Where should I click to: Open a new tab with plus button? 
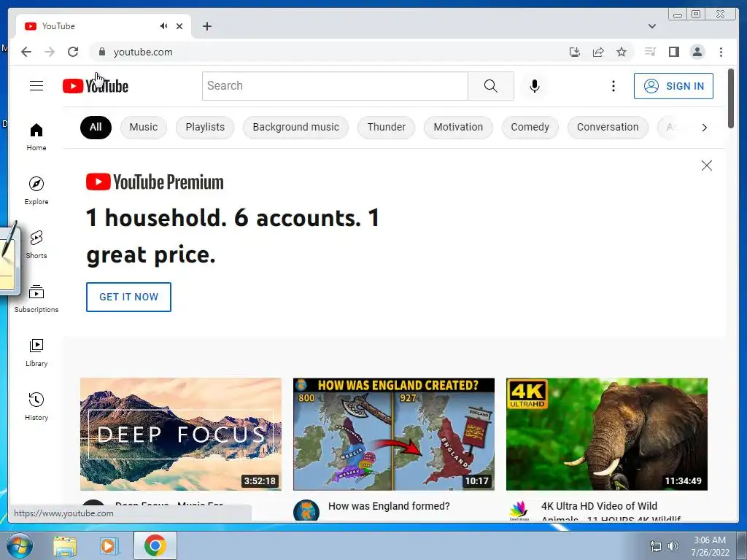[206, 26]
